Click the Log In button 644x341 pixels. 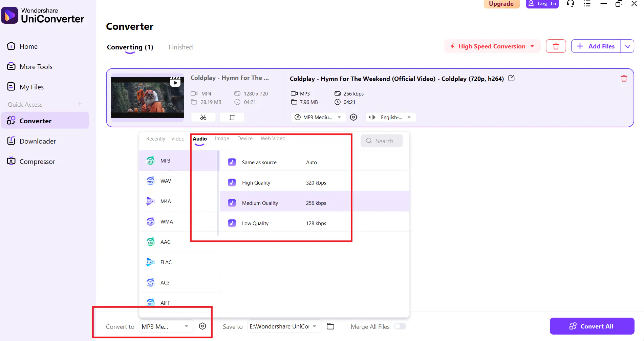[542, 4]
